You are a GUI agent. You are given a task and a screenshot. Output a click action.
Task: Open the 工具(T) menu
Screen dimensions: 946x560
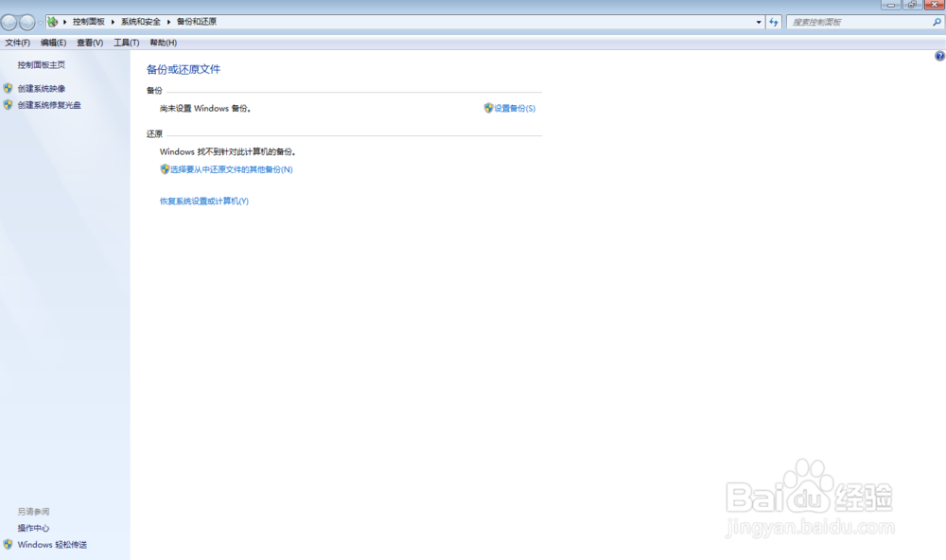coord(127,43)
